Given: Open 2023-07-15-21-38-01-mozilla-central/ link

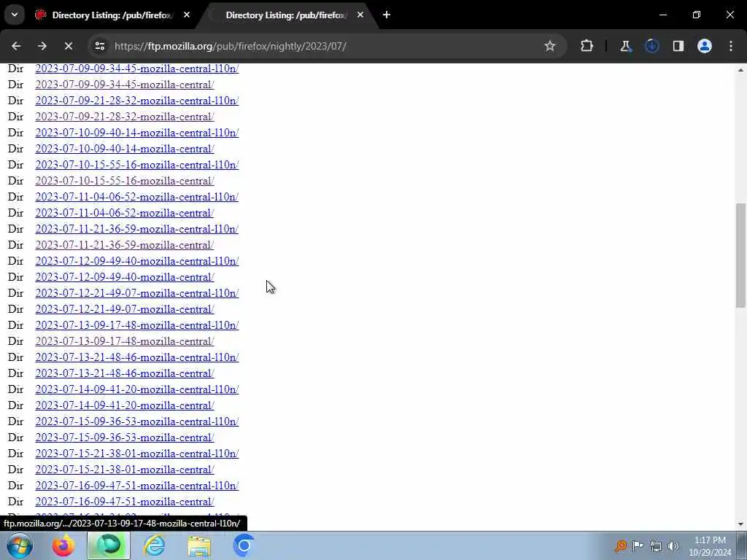Looking at the screenshot, I should [124, 470].
